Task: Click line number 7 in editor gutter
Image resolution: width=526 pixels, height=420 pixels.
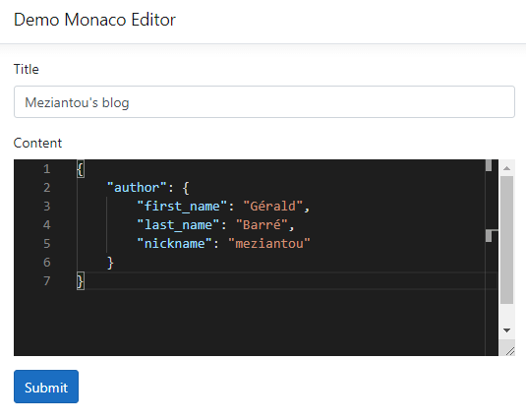Action: [46, 280]
